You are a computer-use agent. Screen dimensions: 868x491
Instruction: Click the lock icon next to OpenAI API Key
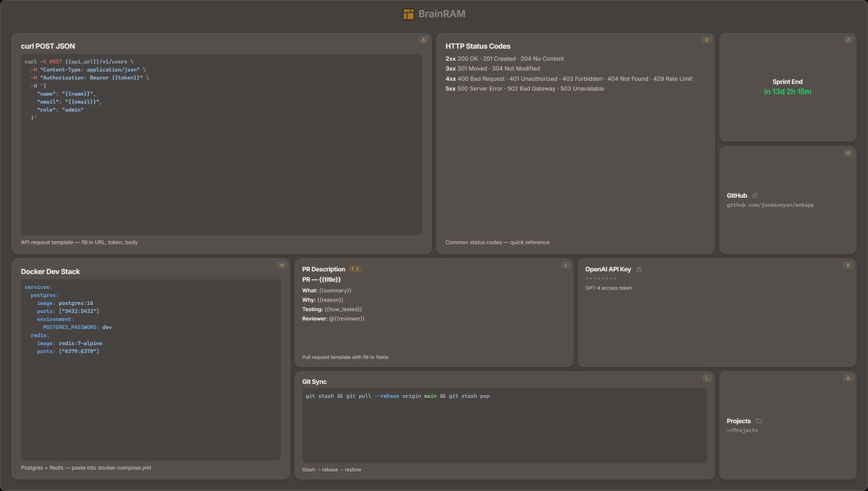tap(639, 269)
